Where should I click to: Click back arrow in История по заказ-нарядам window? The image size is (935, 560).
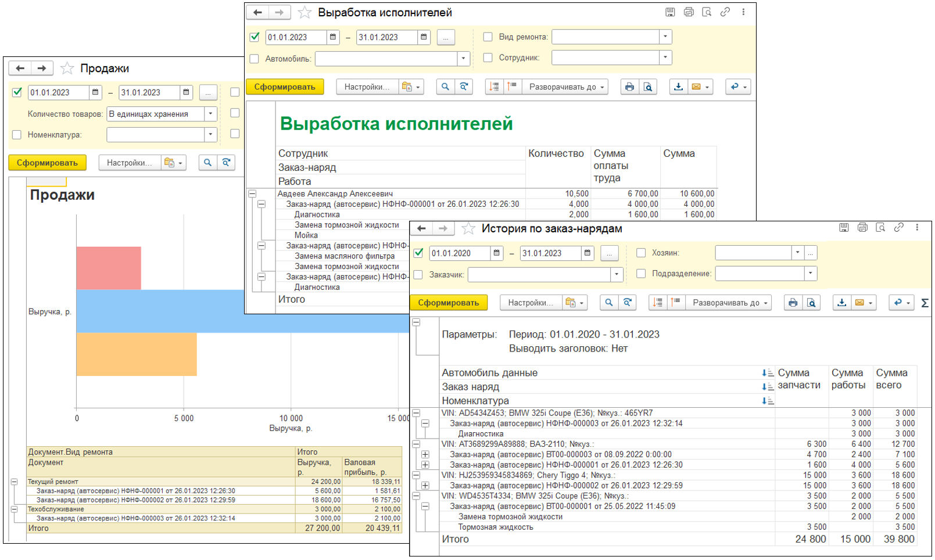tap(422, 229)
